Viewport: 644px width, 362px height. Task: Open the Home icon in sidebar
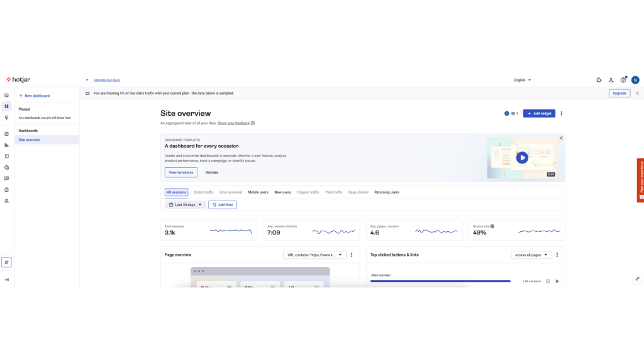click(6, 96)
